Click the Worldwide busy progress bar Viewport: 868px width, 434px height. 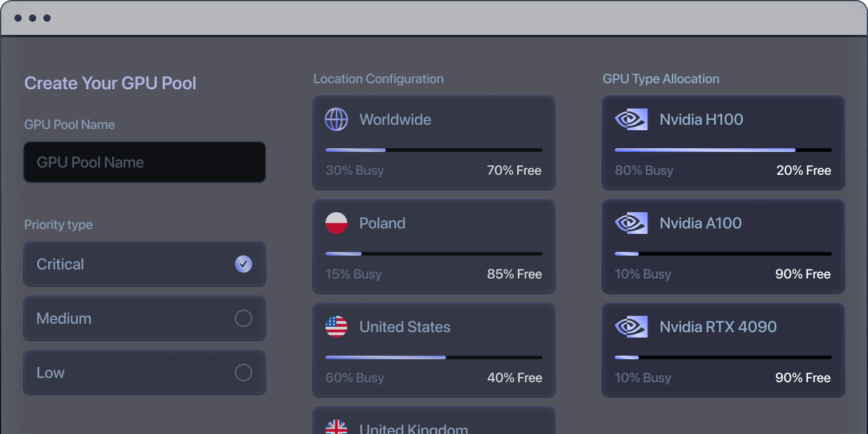coord(433,150)
